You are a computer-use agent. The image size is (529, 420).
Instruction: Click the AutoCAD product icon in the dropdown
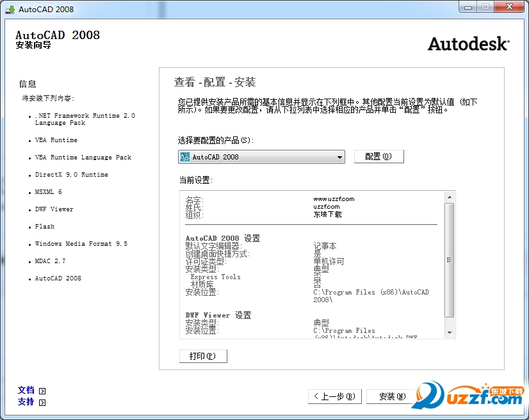coord(185,157)
